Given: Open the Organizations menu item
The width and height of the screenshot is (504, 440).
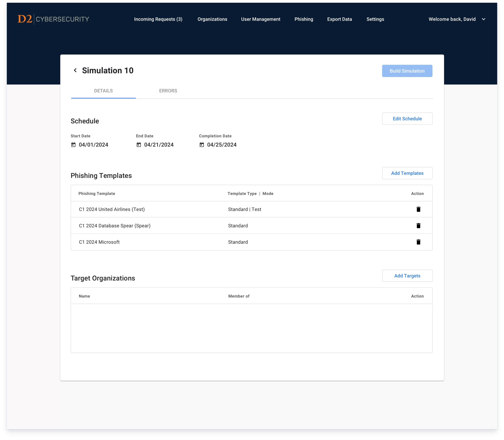Looking at the screenshot, I should coord(212,19).
